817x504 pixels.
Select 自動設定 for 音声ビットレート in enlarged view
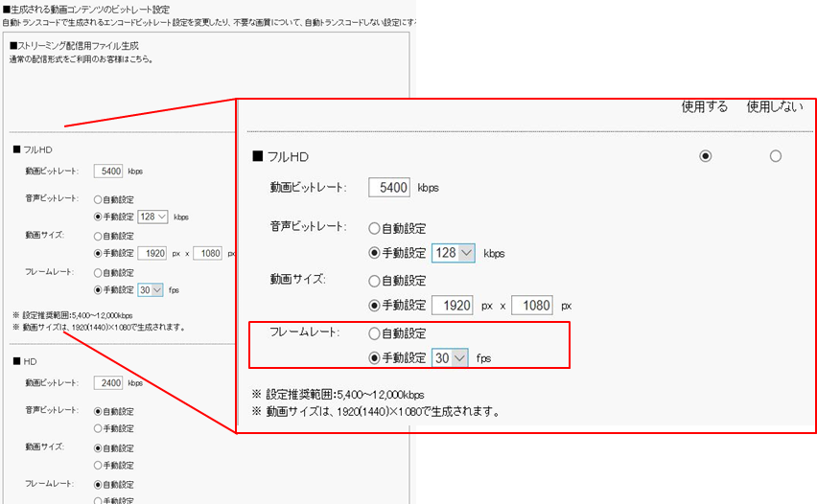(375, 229)
